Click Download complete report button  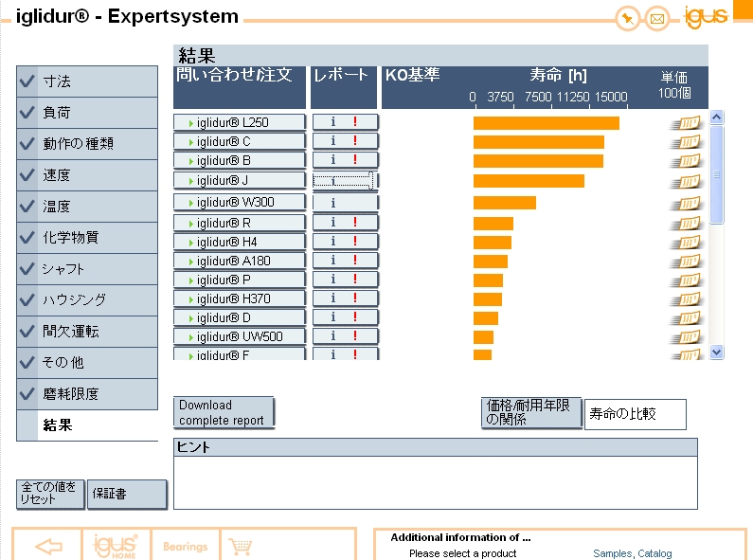click(224, 412)
